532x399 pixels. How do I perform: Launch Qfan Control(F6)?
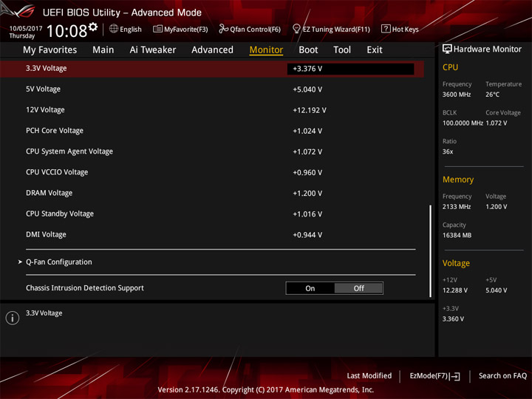pos(255,29)
